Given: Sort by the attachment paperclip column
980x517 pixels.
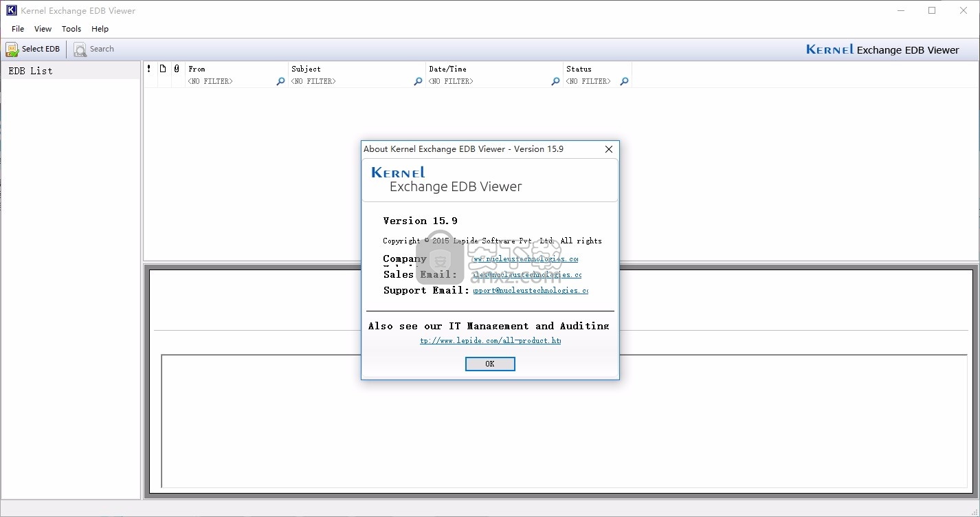Looking at the screenshot, I should (x=177, y=69).
